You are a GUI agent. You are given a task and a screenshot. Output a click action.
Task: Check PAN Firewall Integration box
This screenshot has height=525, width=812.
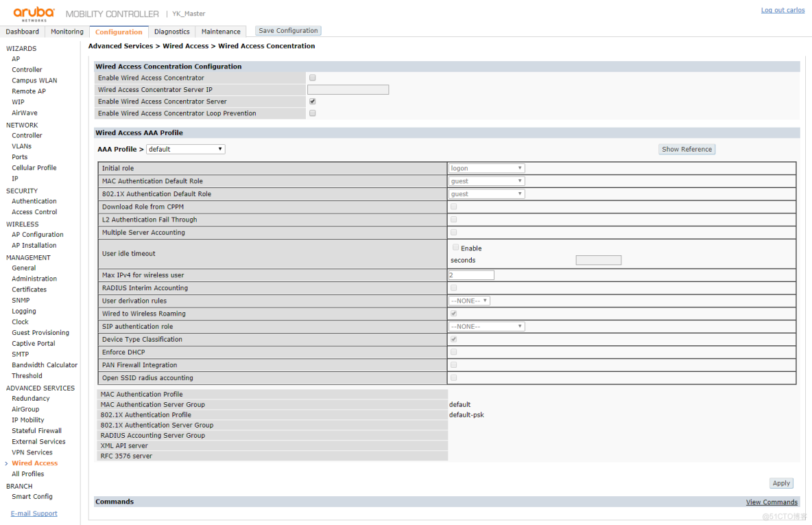(x=453, y=365)
